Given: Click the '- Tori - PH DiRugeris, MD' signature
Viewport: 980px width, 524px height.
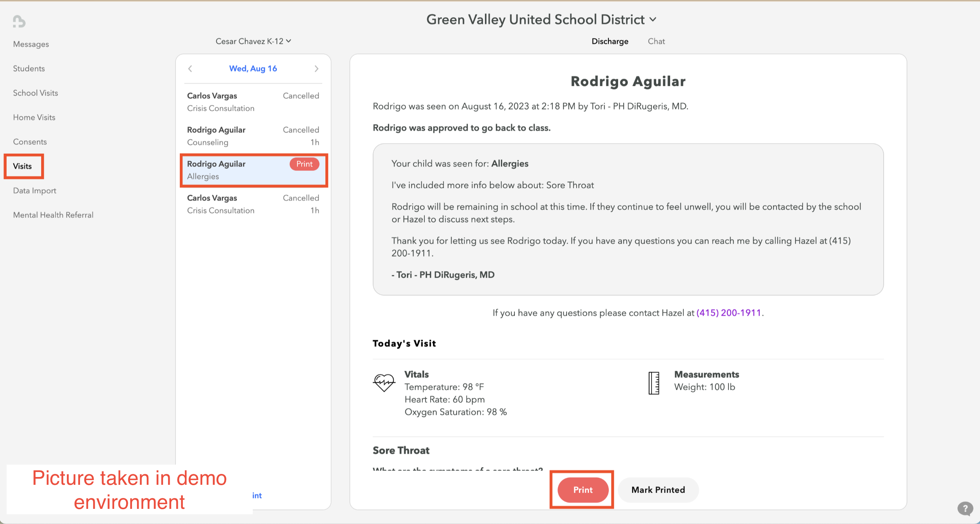Looking at the screenshot, I should click(x=443, y=275).
